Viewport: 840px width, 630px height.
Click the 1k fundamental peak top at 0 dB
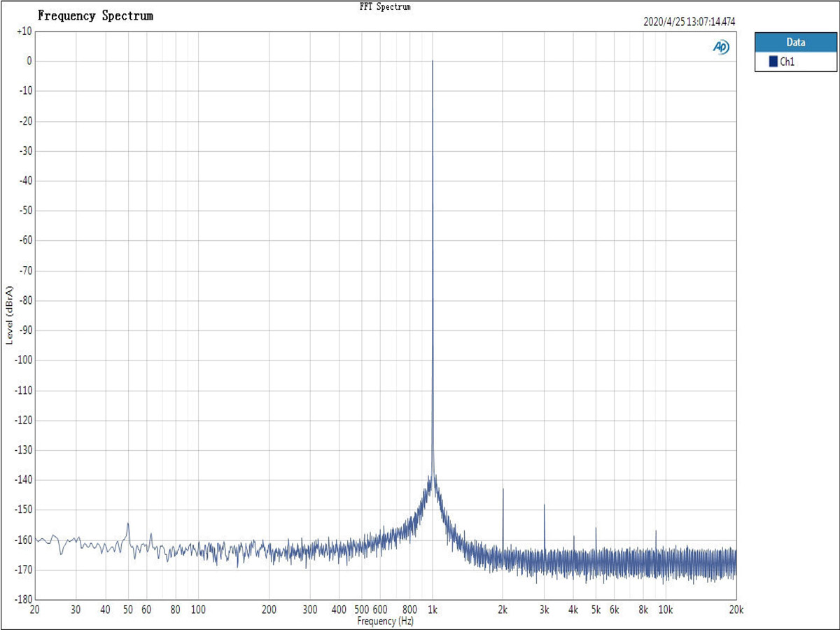(x=433, y=62)
